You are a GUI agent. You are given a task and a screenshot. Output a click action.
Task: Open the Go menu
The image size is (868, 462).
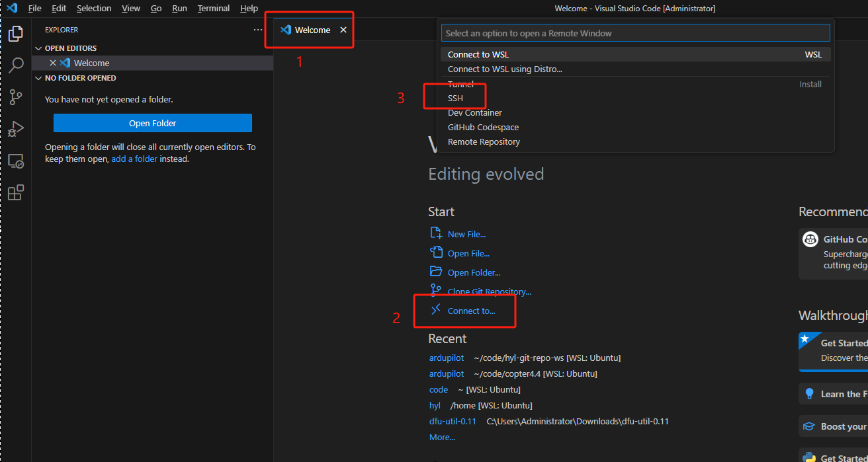click(x=156, y=8)
